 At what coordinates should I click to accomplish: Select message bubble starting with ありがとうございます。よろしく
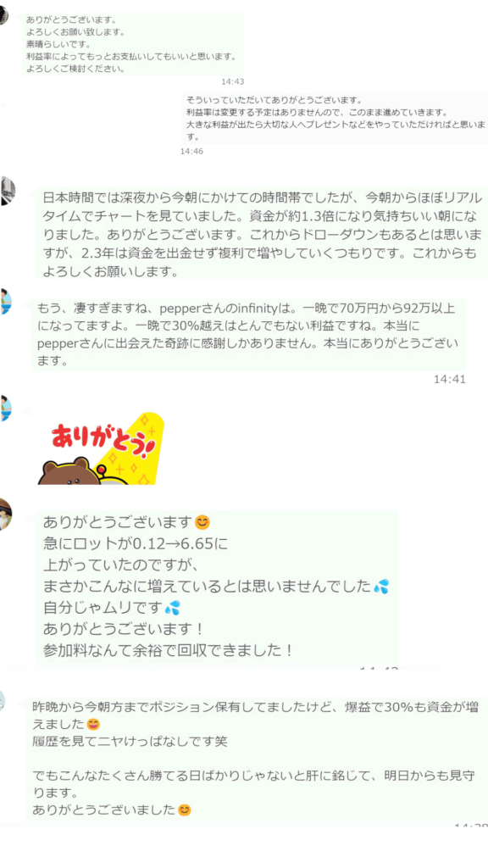click(133, 44)
